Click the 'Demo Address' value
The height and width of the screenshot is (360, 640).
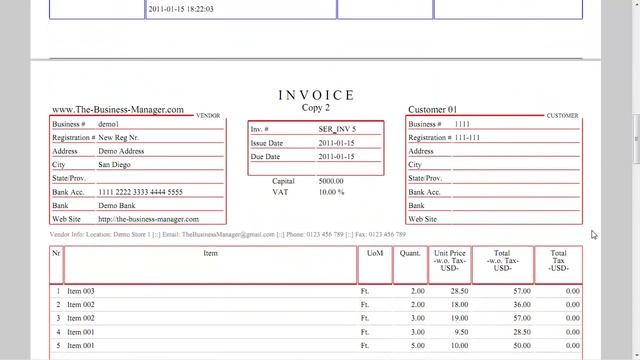click(x=121, y=151)
